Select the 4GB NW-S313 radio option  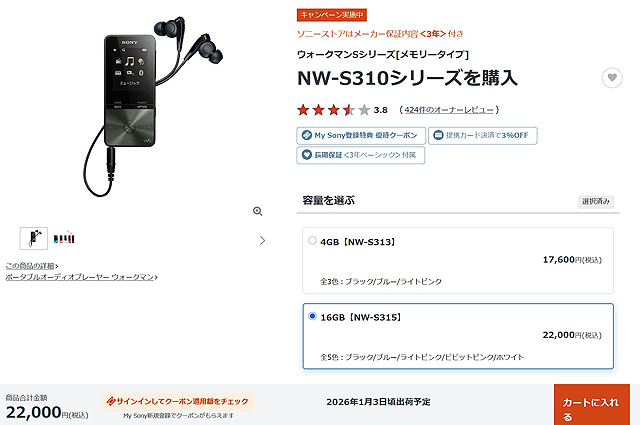pyautogui.click(x=312, y=240)
